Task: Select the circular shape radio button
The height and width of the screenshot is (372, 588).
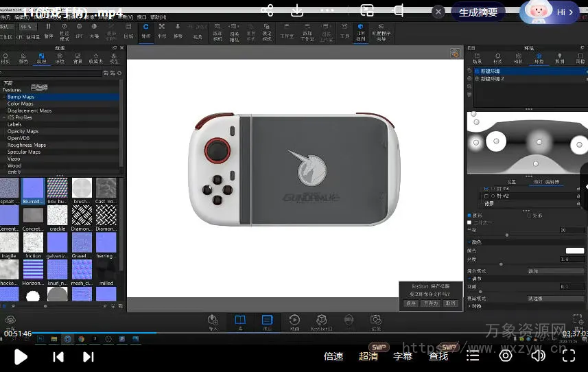Action: [x=469, y=216]
